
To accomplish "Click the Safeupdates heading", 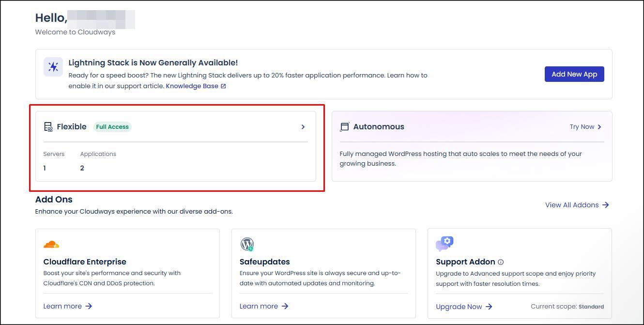I will (265, 262).
